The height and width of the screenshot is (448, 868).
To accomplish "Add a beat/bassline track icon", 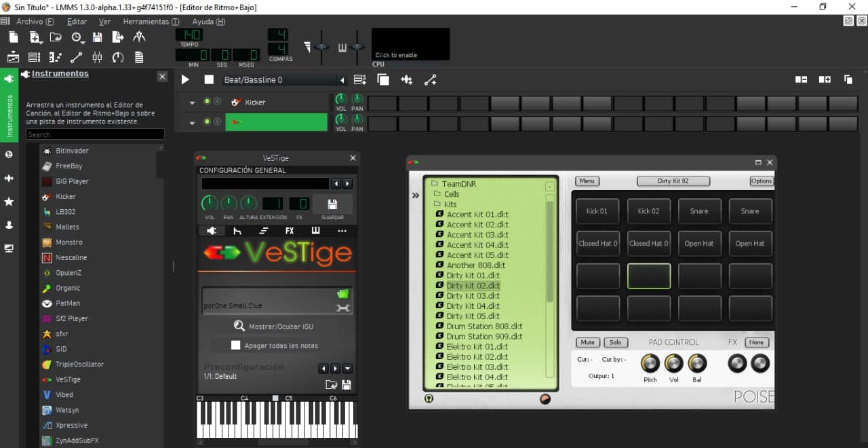I will point(360,79).
